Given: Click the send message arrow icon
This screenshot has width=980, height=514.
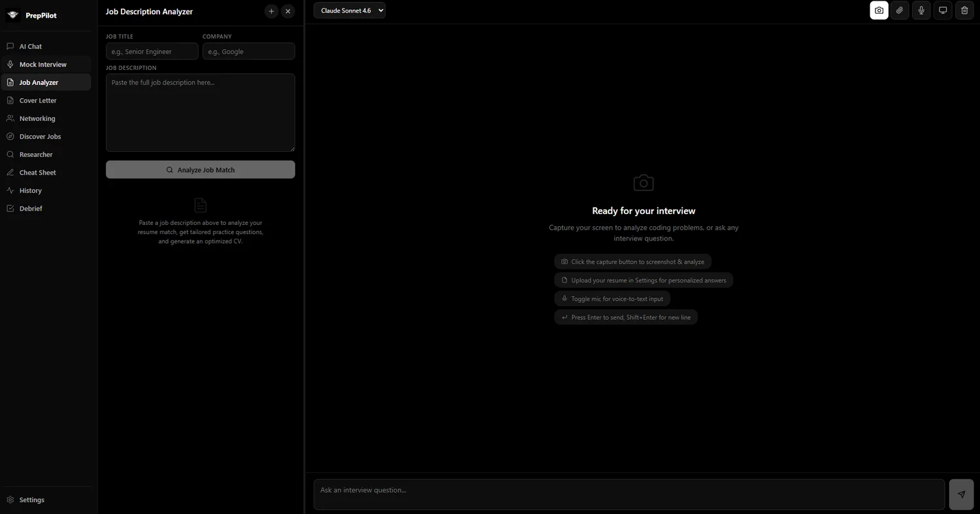Looking at the screenshot, I should click(961, 494).
